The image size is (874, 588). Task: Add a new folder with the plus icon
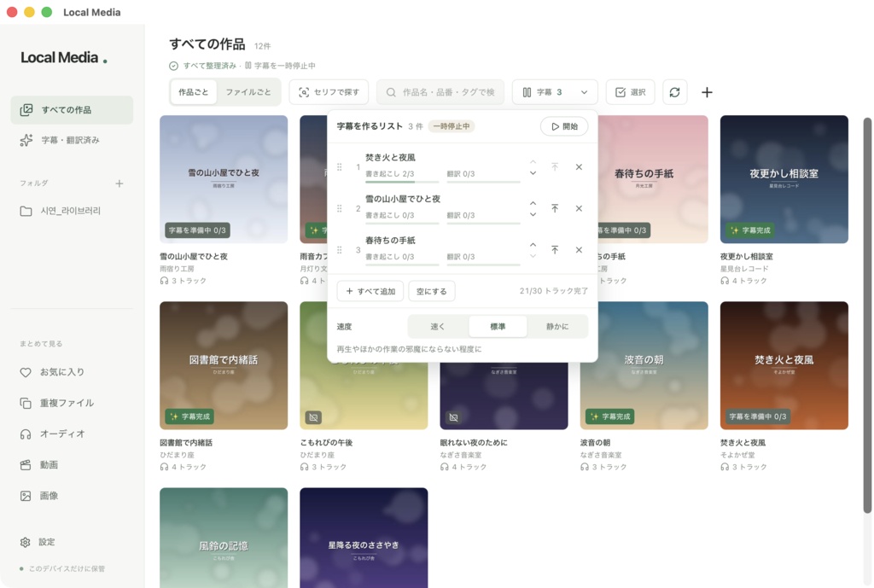pos(119,183)
